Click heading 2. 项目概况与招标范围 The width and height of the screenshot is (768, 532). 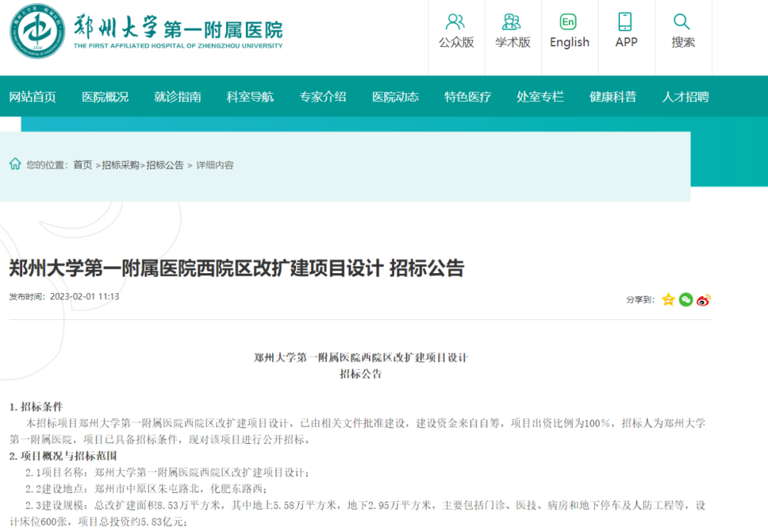tap(63, 456)
